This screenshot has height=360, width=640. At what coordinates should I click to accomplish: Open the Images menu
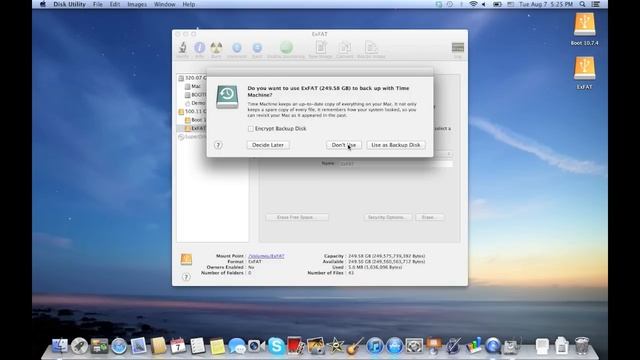137,4
